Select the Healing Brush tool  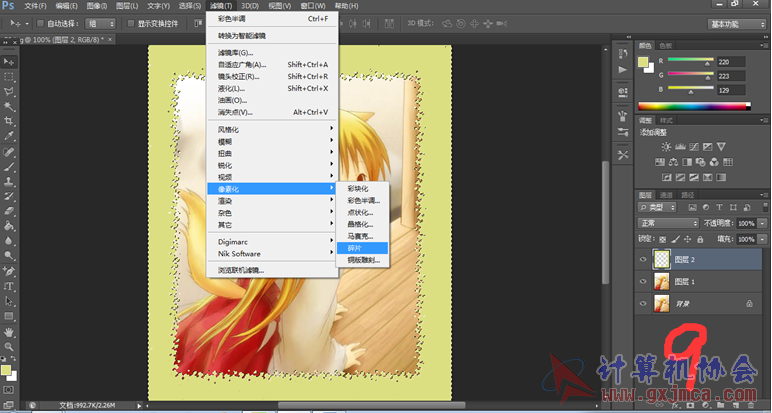tap(9, 152)
